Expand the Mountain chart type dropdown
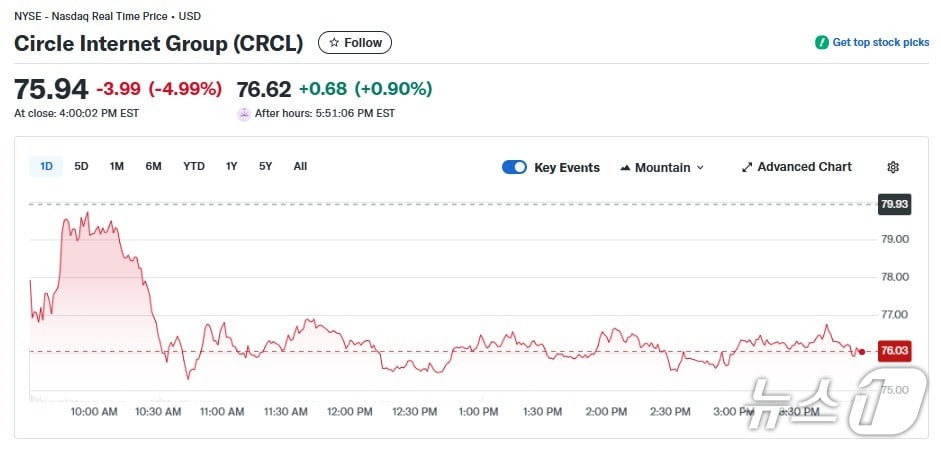941x449 pixels. [x=700, y=168]
